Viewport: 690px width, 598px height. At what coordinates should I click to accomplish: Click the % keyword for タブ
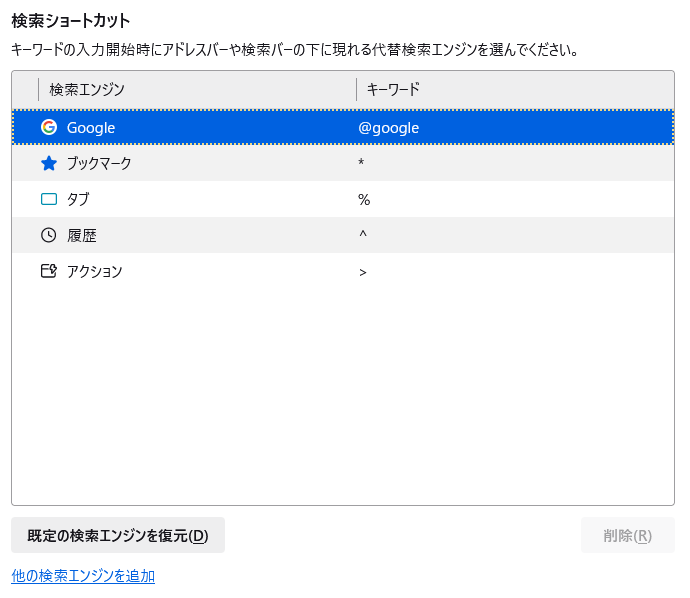click(364, 199)
